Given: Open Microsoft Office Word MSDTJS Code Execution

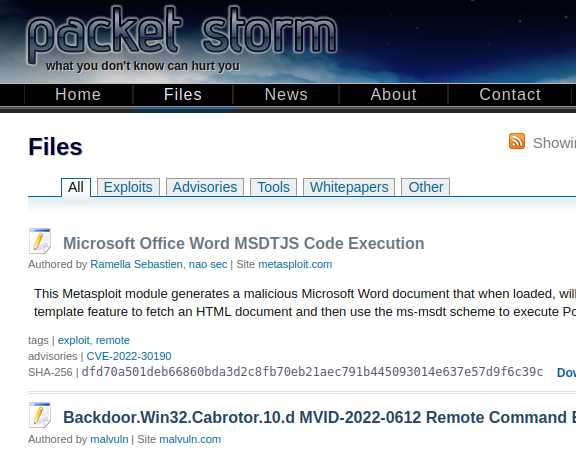Looking at the screenshot, I should point(244,243).
